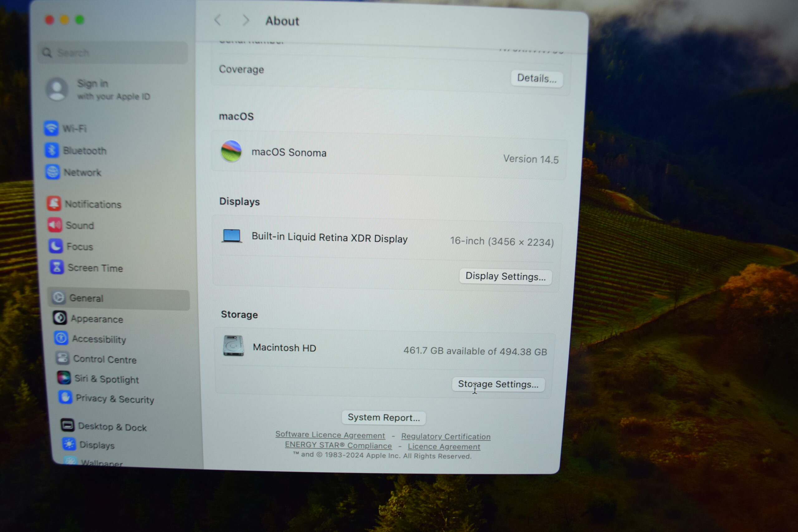Go back with the left chevron
Screen dimensions: 798x532
pos(218,20)
